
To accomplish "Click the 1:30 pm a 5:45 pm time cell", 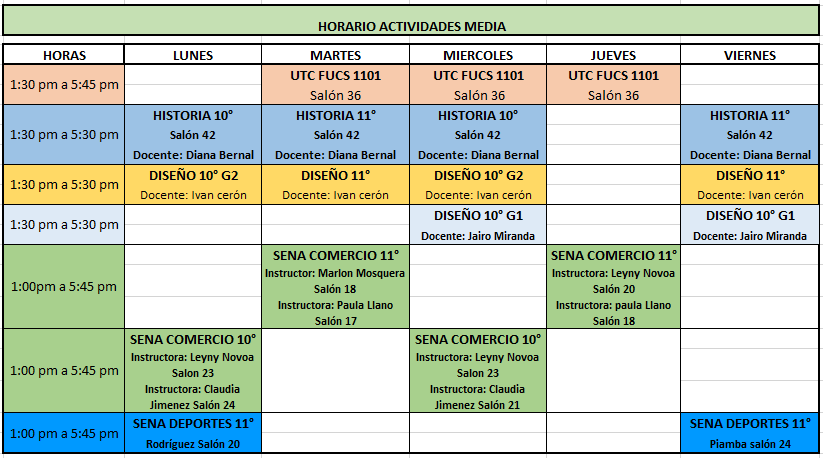I will click(64, 85).
